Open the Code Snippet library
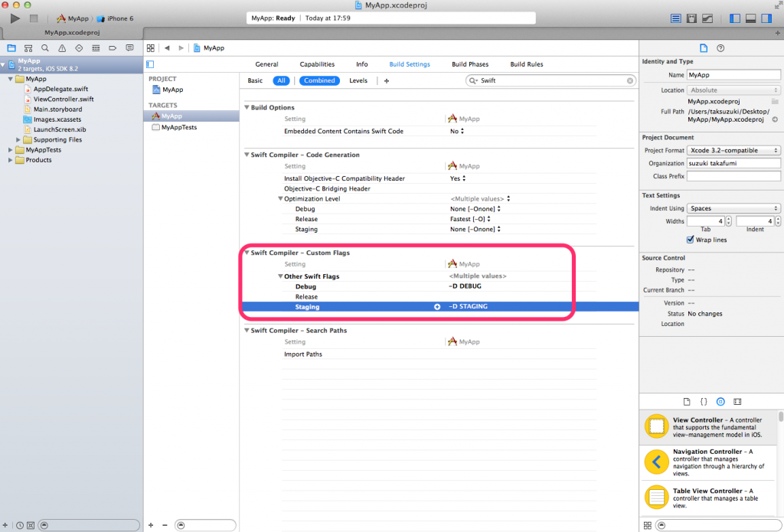This screenshot has width=784, height=532. tap(703, 401)
